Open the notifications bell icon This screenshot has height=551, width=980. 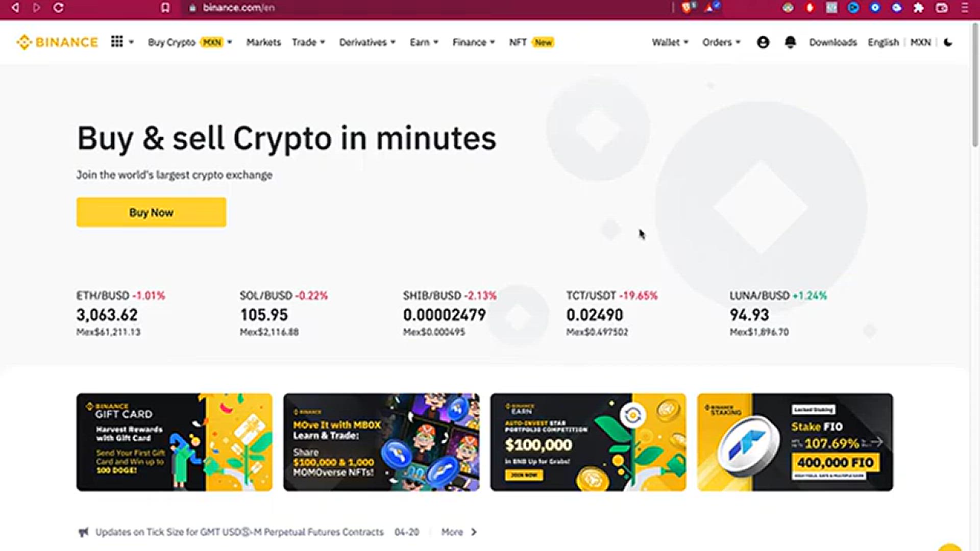[790, 42]
